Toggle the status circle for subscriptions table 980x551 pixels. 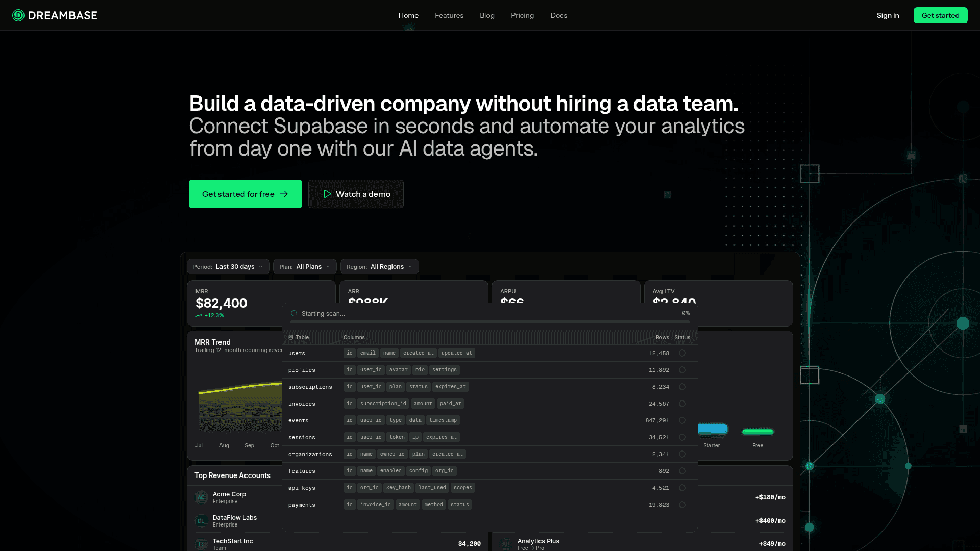pos(682,387)
